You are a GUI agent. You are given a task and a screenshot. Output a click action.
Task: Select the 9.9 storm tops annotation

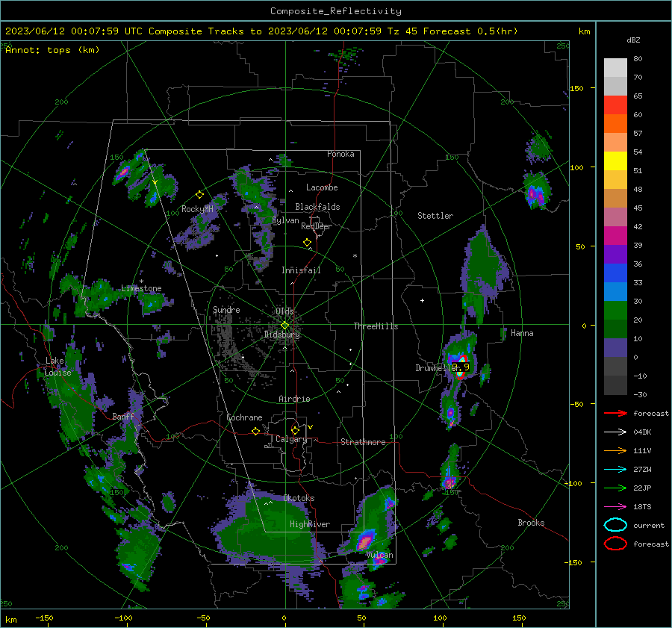461,367
